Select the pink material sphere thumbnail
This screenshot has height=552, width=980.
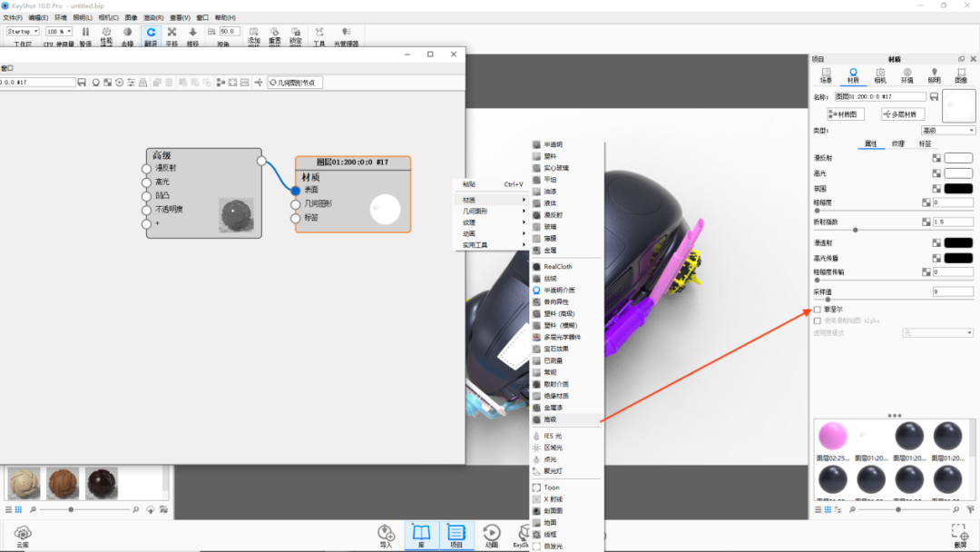click(832, 436)
